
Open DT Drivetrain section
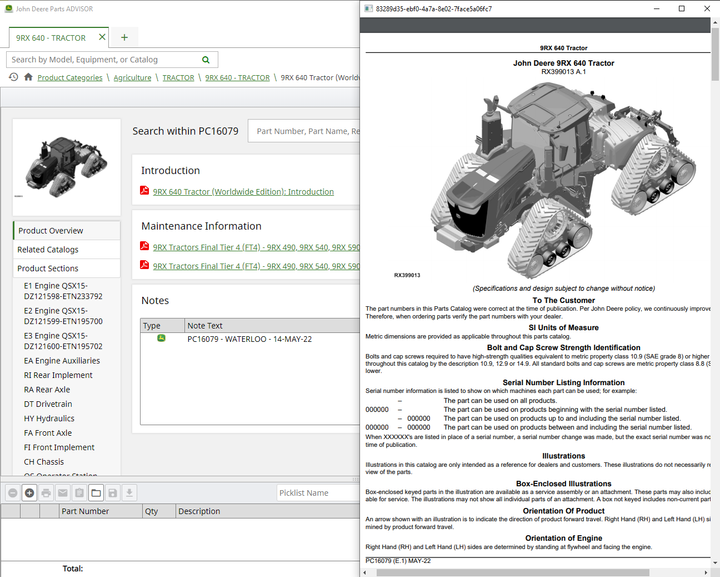[48, 404]
